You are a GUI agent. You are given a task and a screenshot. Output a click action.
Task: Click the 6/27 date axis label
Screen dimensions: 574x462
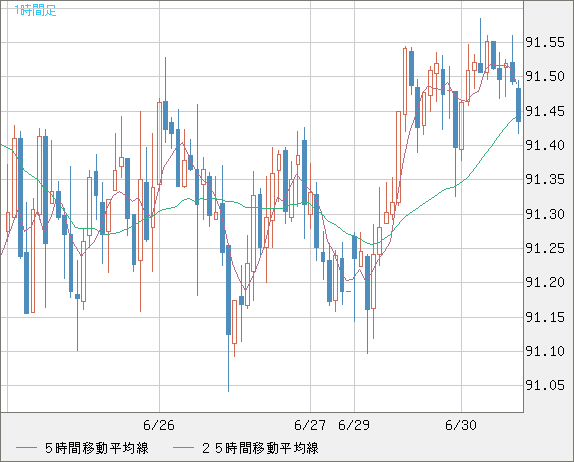[x=310, y=425]
